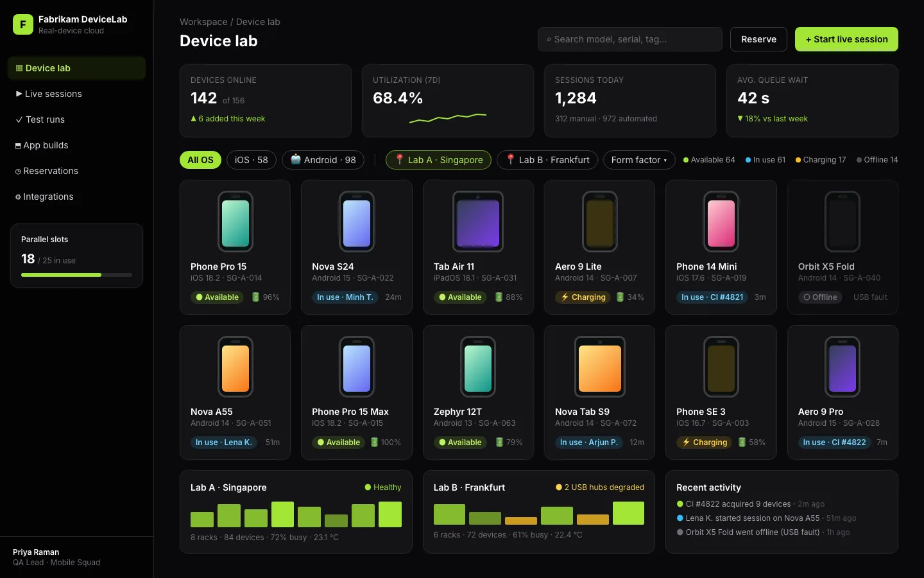The height and width of the screenshot is (578, 924).
Task: Click the Reserve button
Action: point(758,39)
